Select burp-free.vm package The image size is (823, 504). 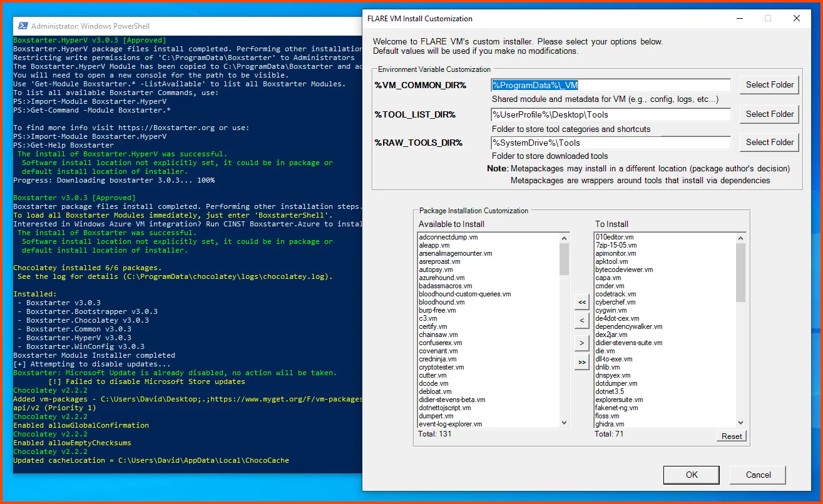pyautogui.click(x=437, y=311)
